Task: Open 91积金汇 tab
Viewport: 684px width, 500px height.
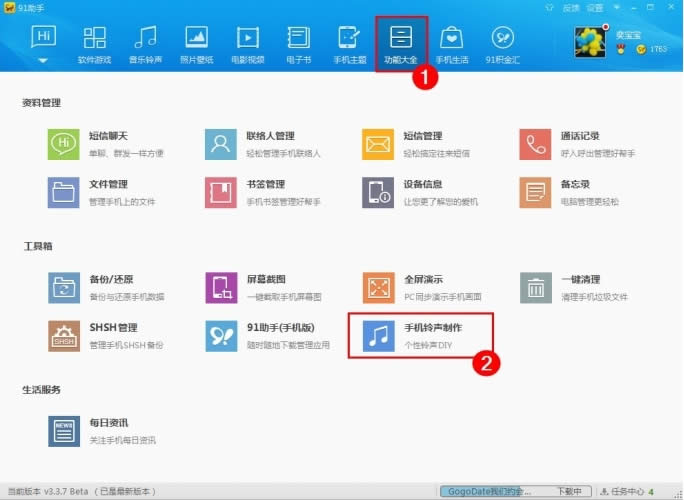Action: click(503, 45)
